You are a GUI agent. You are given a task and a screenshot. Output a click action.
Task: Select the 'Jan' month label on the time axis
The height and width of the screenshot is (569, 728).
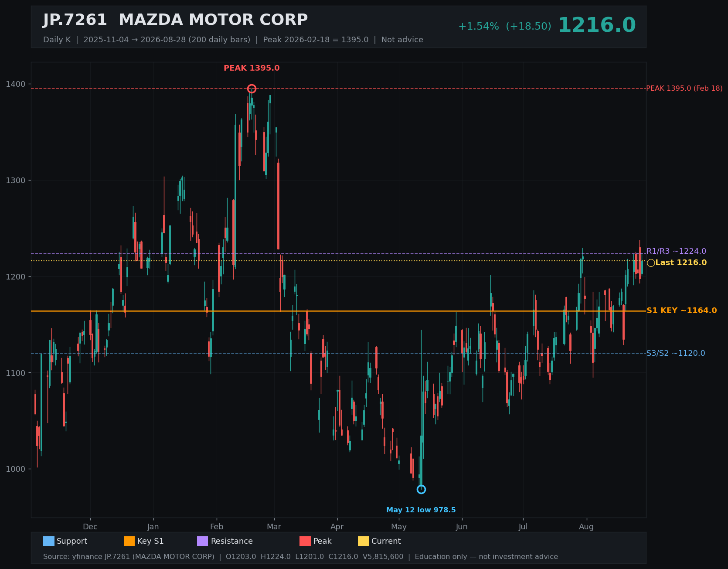(x=153, y=527)
